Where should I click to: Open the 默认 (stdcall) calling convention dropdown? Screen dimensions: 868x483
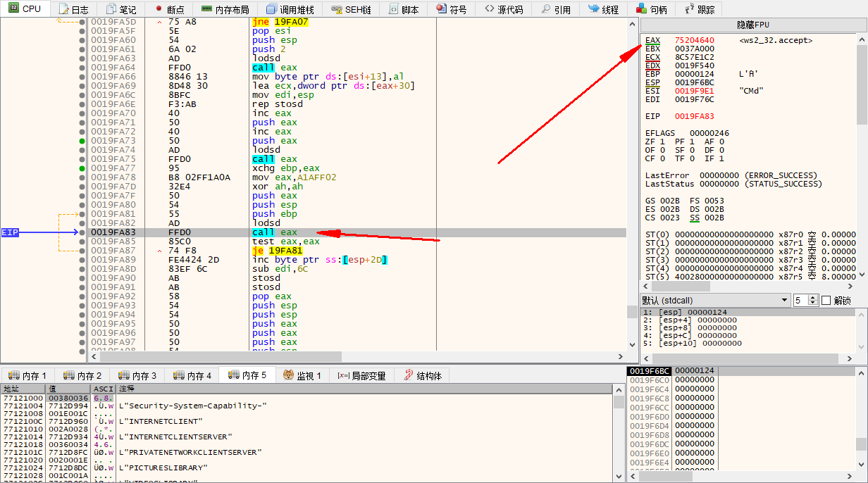click(x=715, y=301)
